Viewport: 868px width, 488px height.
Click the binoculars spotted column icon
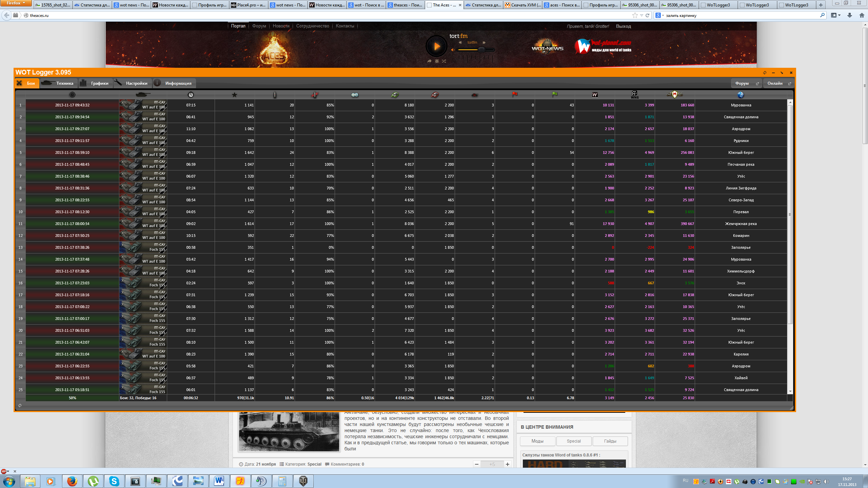click(355, 95)
